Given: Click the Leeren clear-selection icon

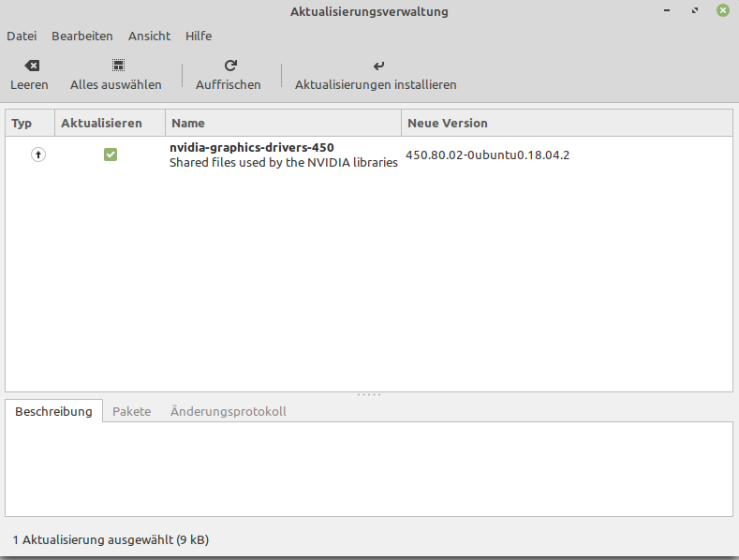Looking at the screenshot, I should tap(32, 66).
